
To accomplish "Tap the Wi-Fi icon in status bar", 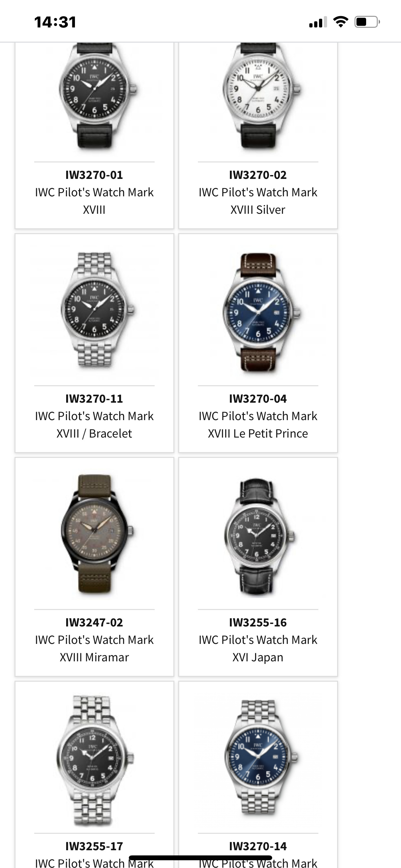I will [x=340, y=22].
